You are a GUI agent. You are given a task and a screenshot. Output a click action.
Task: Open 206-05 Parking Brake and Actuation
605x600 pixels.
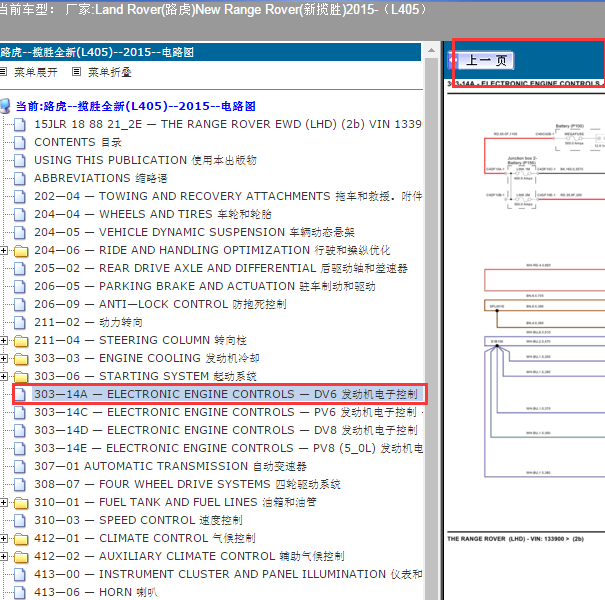[205, 286]
